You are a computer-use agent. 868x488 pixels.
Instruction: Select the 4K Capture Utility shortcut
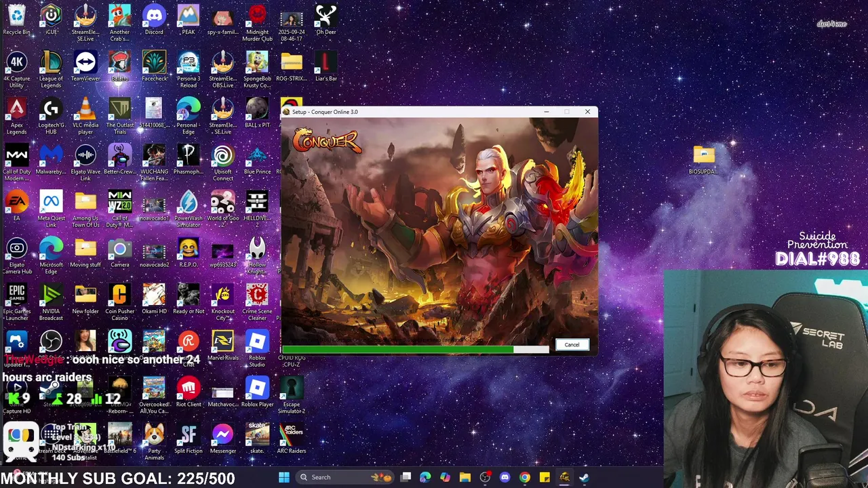(16, 70)
